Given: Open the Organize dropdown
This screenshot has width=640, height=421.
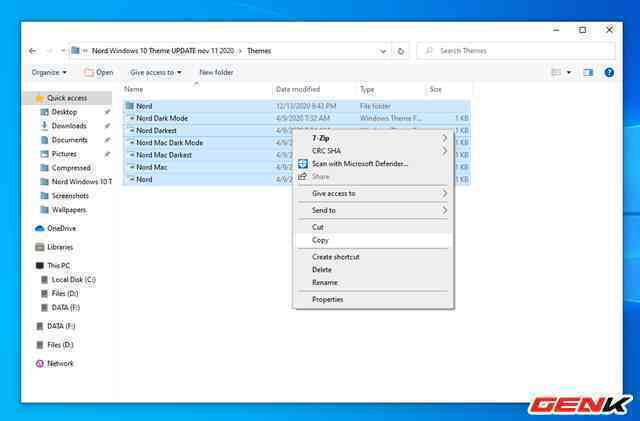Looking at the screenshot, I should point(49,72).
